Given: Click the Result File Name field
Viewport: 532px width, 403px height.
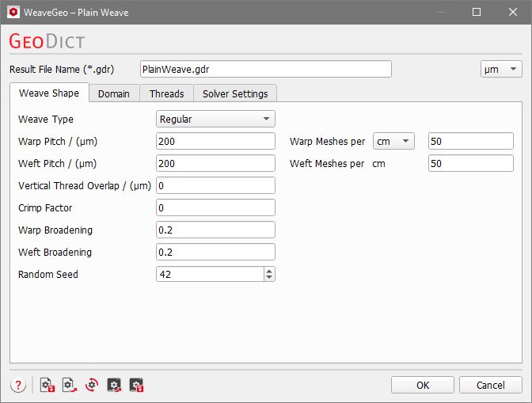Looking at the screenshot, I should 266,69.
